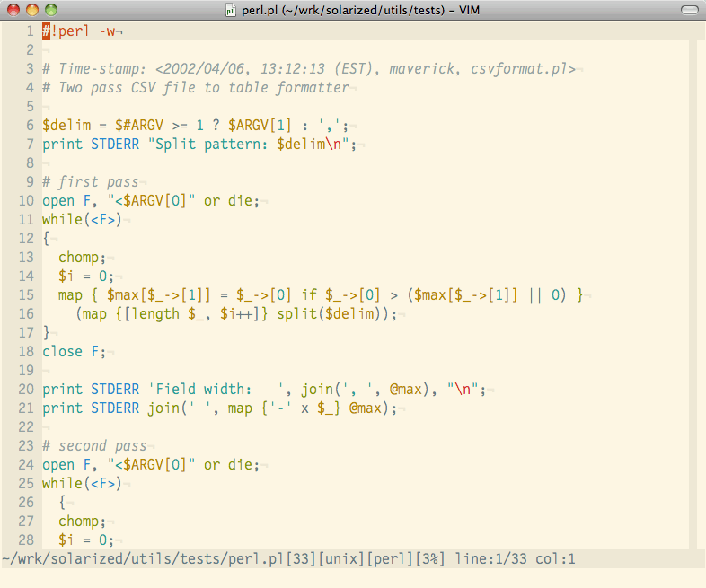Toggle the toolbar with the top-right pill button
This screenshot has height=588, width=706.
pos(688,10)
